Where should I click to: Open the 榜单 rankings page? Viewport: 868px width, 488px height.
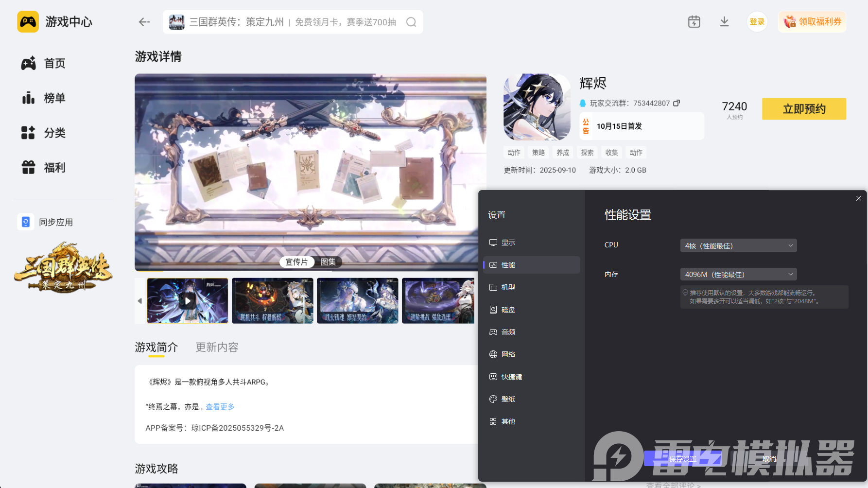(54, 98)
